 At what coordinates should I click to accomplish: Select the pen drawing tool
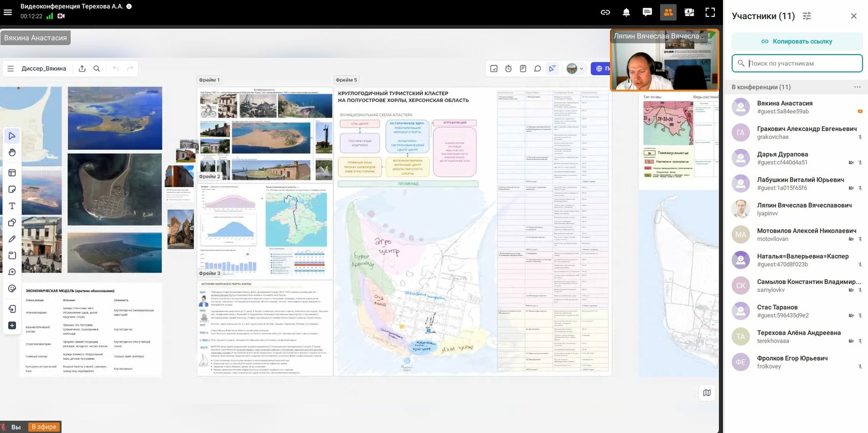tap(12, 239)
